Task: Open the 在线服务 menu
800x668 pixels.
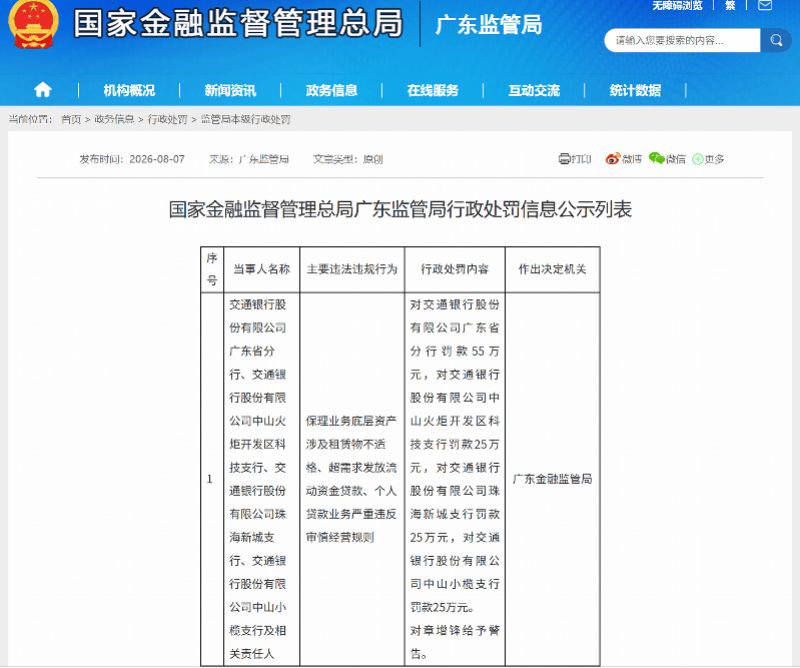Action: (433, 90)
